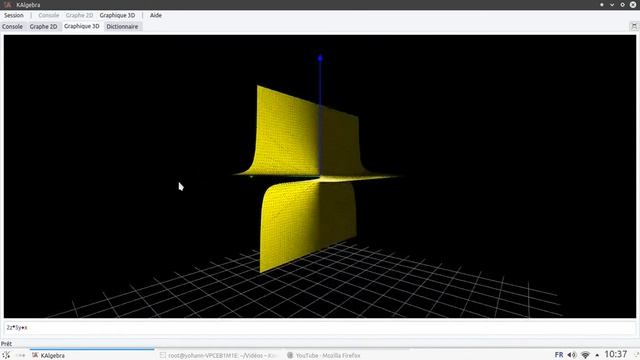Click the blue vertical axis in the 3D view
Screen dimensions: 640x360
(x=320, y=82)
